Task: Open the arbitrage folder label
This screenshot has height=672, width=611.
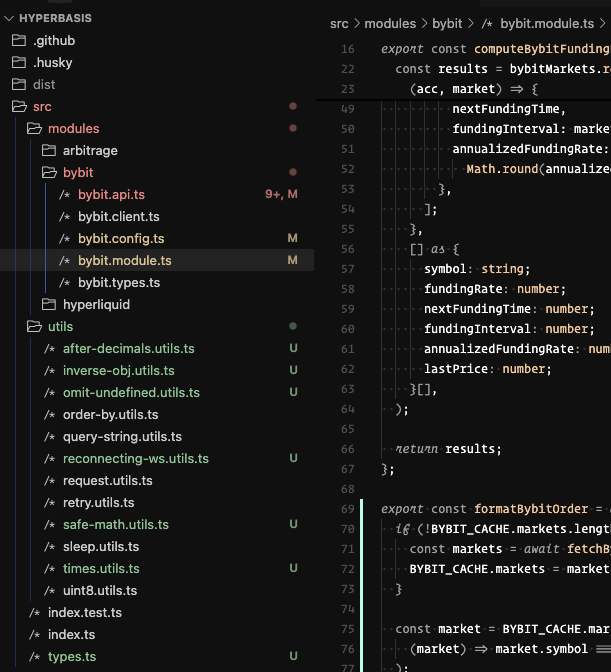Action: pos(90,151)
